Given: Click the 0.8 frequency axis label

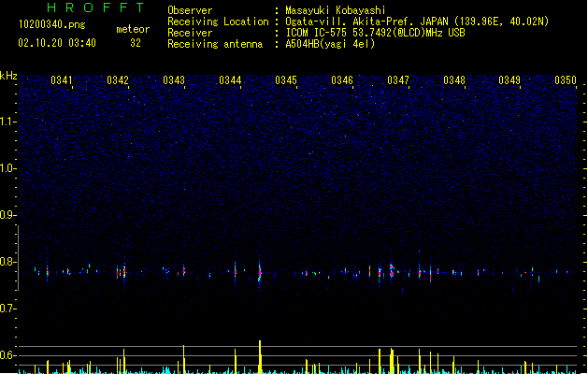Looking at the screenshot, I should tap(7, 262).
